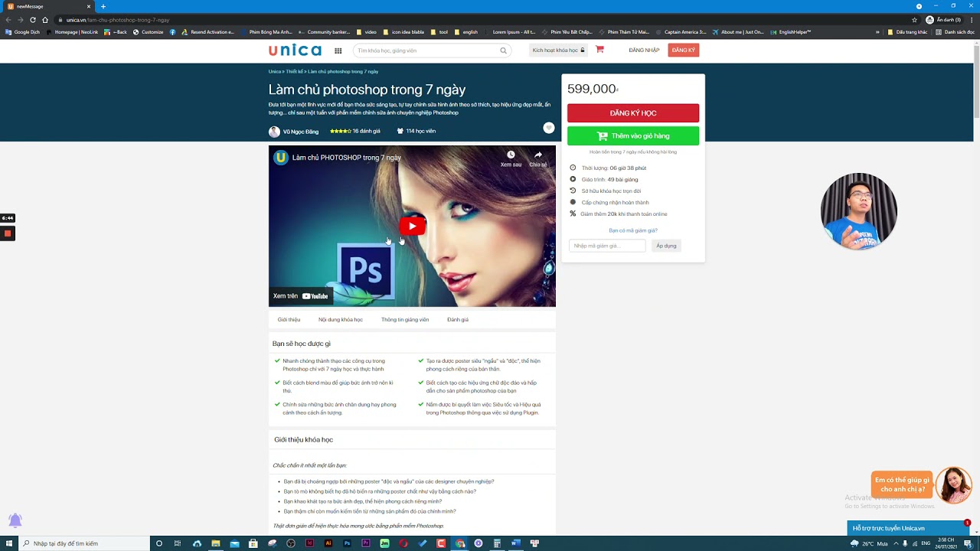
Task: Enter discount code input field
Action: click(607, 246)
